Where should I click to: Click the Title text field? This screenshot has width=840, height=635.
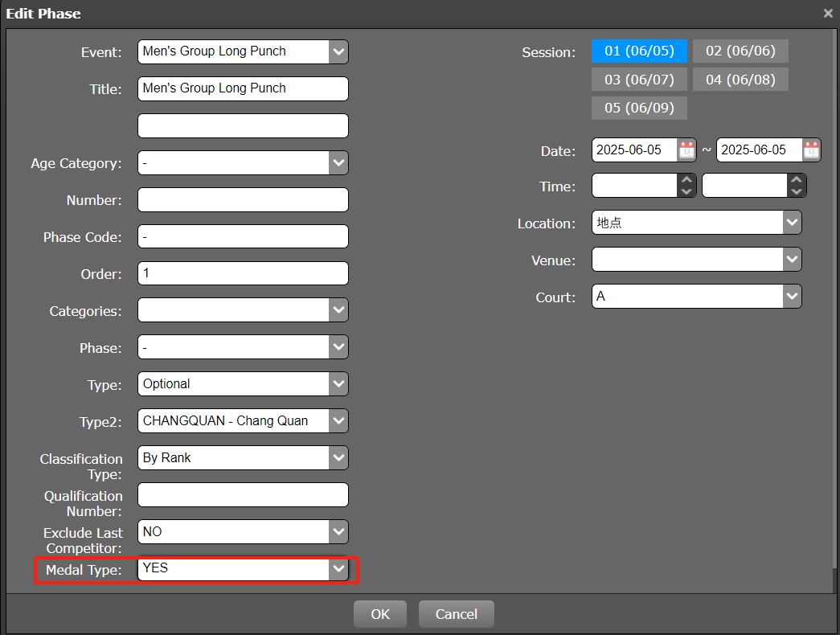243,88
